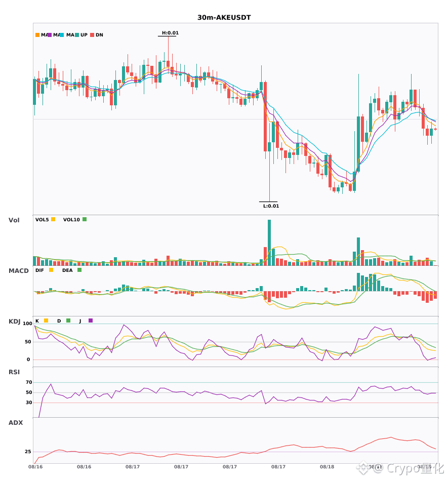Click the 25 axis value in ADX panel
Screen dimensions: 448x481
pyautogui.click(x=28, y=452)
